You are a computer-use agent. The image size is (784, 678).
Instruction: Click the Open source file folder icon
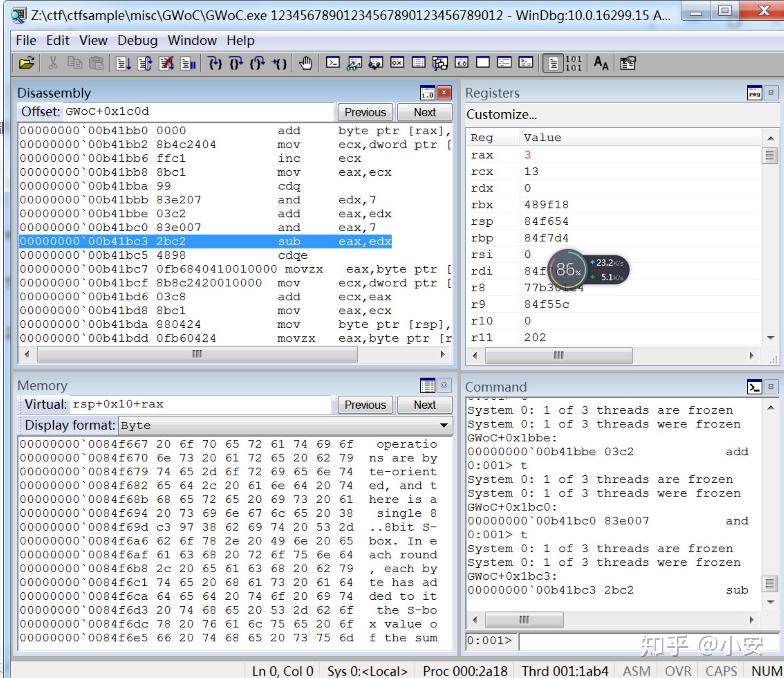tap(27, 63)
